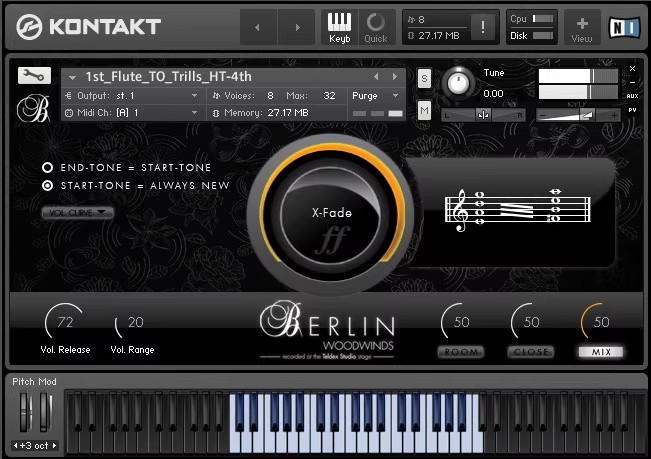Image resolution: width=651 pixels, height=459 pixels.
Task: Select the MIX microphone button
Action: 600,352
